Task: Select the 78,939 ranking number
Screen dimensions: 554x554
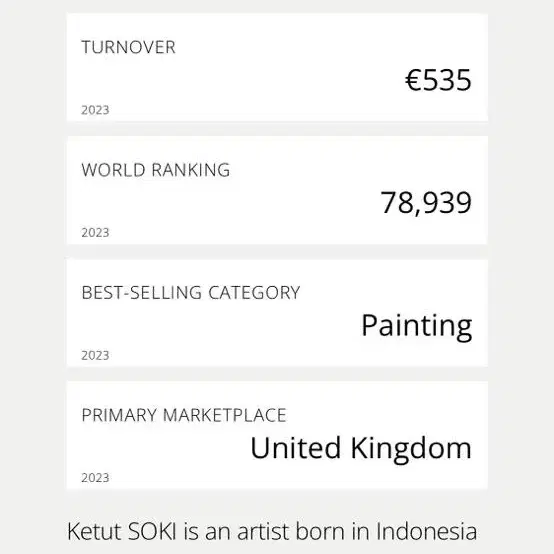Action: coord(426,202)
